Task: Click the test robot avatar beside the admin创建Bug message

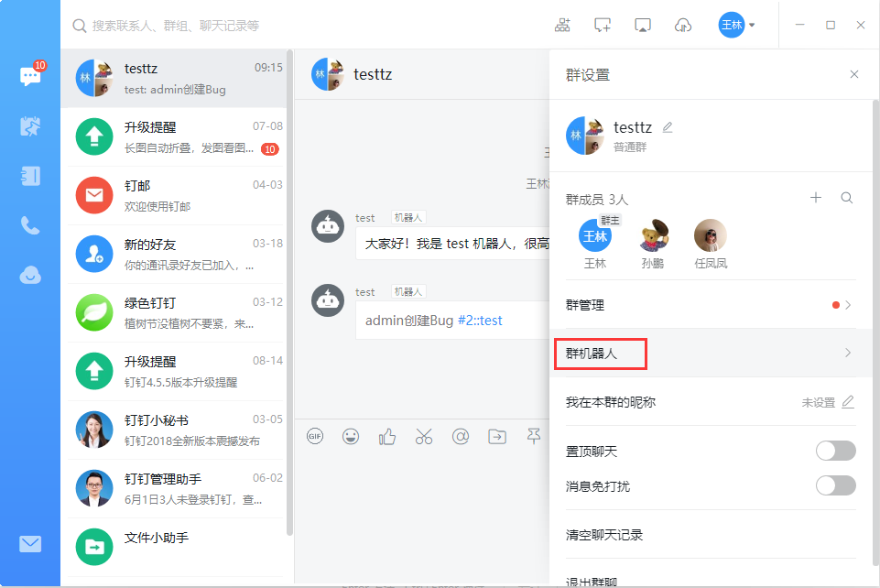Action: 328,300
